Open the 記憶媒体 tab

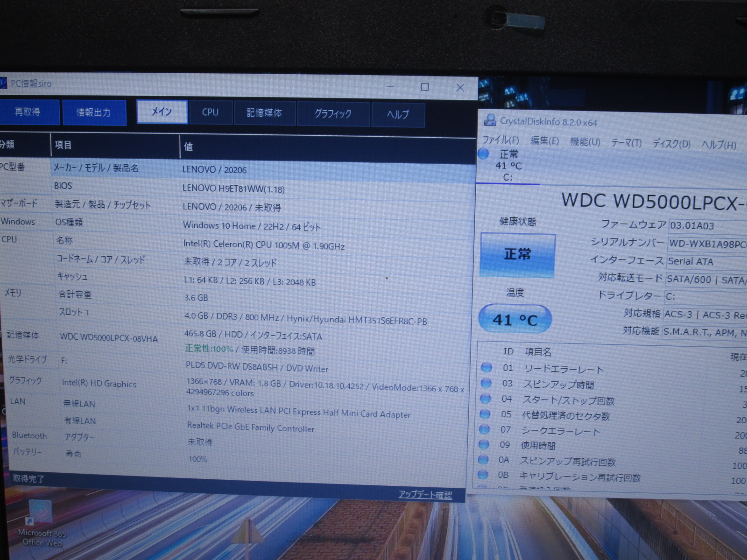264,113
